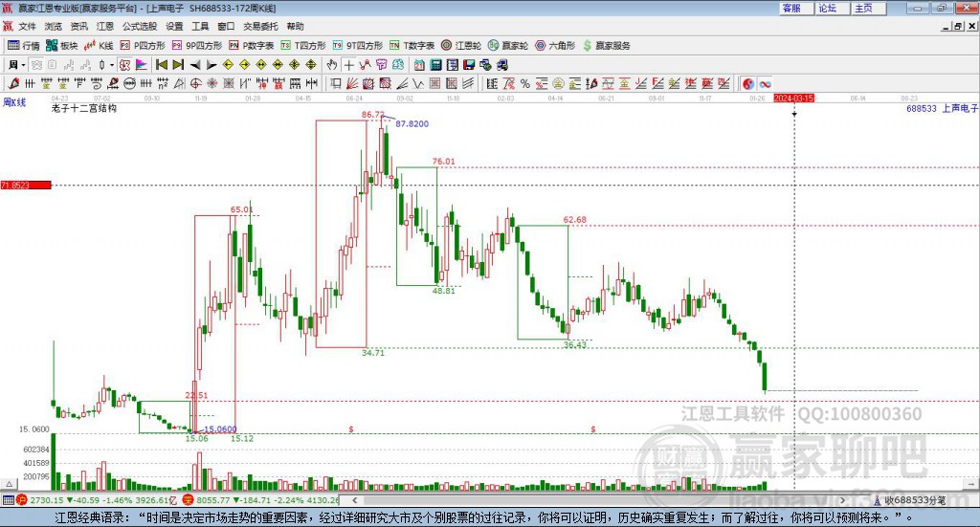Click the 论坛 forum button

pyautogui.click(x=833, y=8)
